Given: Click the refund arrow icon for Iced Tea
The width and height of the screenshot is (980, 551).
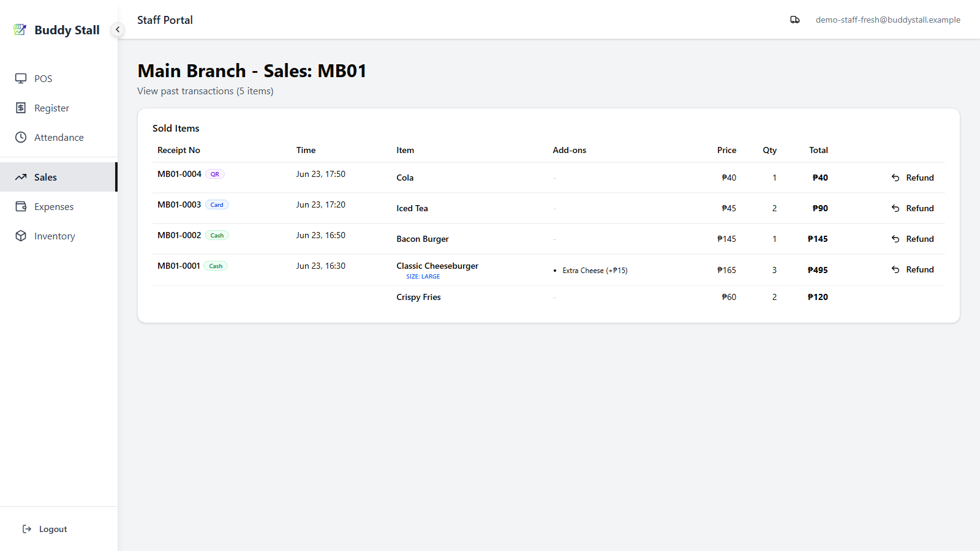Looking at the screenshot, I should [x=895, y=208].
